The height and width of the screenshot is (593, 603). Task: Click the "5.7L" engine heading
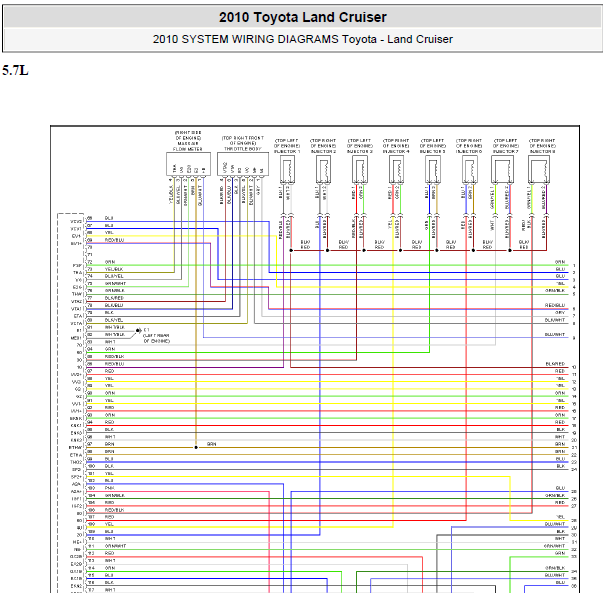point(15,70)
